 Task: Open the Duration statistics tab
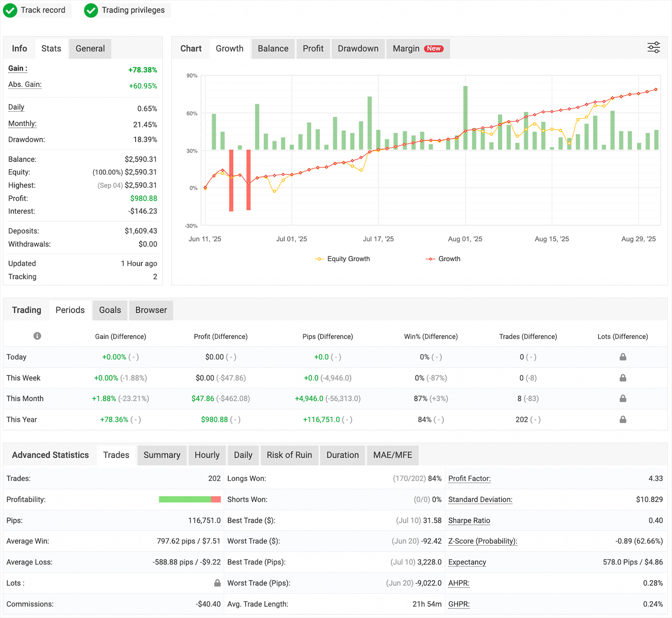coord(342,455)
